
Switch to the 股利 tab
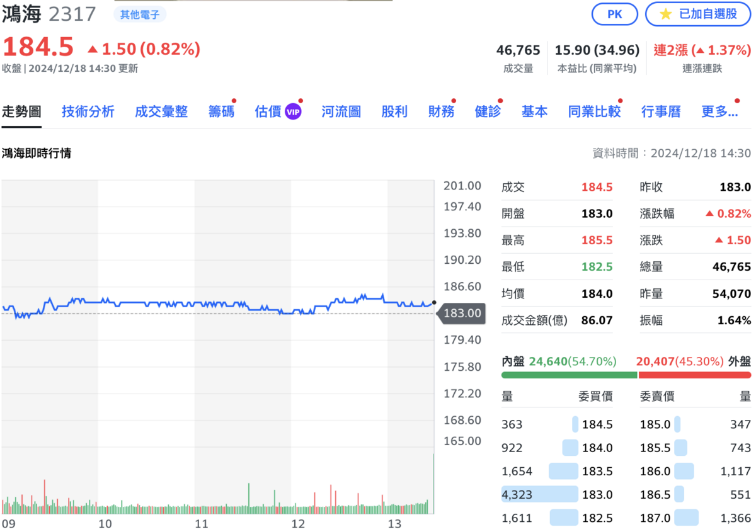tap(394, 112)
